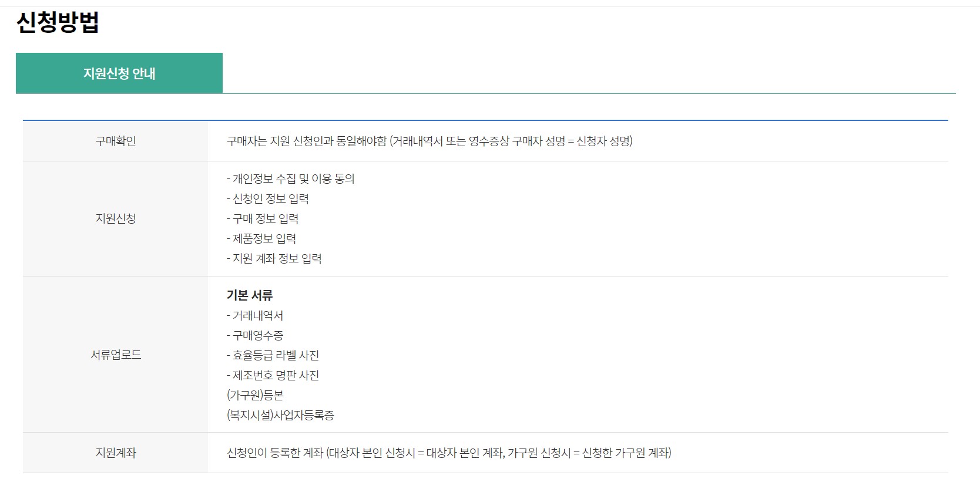The image size is (980, 499).
Task: Click the 제조번호 명판 사진 item
Action: (x=273, y=375)
